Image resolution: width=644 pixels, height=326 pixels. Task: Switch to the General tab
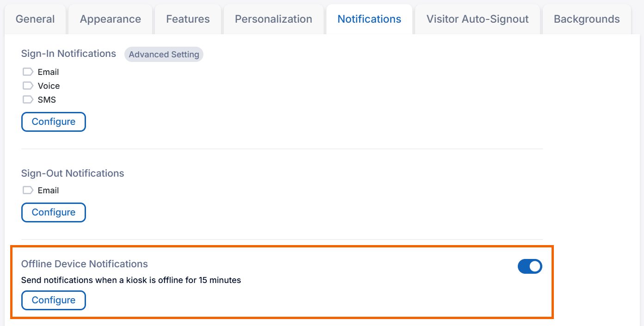click(x=35, y=19)
